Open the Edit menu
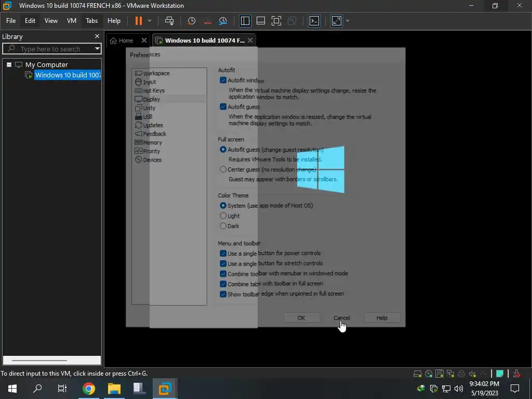The width and height of the screenshot is (532, 399). point(30,21)
